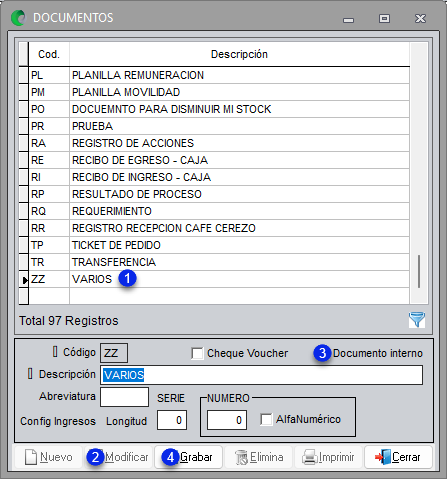Click the Cerrar door icon
The height and width of the screenshot is (479, 447).
(383, 457)
